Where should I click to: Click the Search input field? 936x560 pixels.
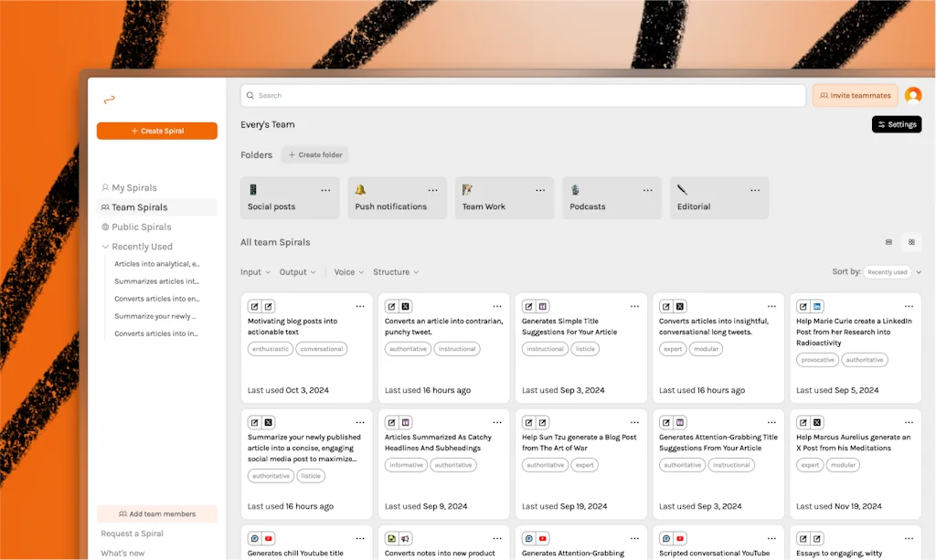[523, 95]
